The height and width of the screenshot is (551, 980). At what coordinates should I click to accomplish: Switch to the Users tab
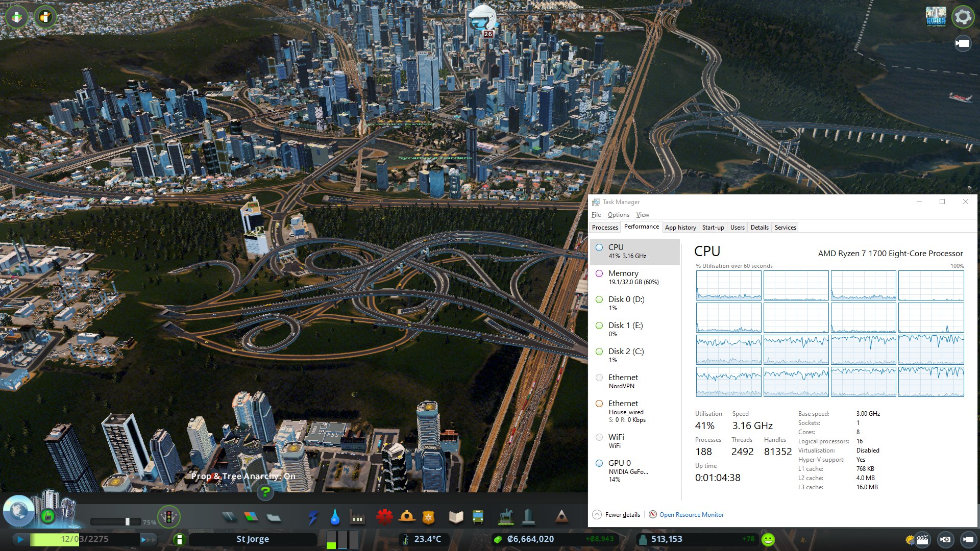(x=737, y=228)
